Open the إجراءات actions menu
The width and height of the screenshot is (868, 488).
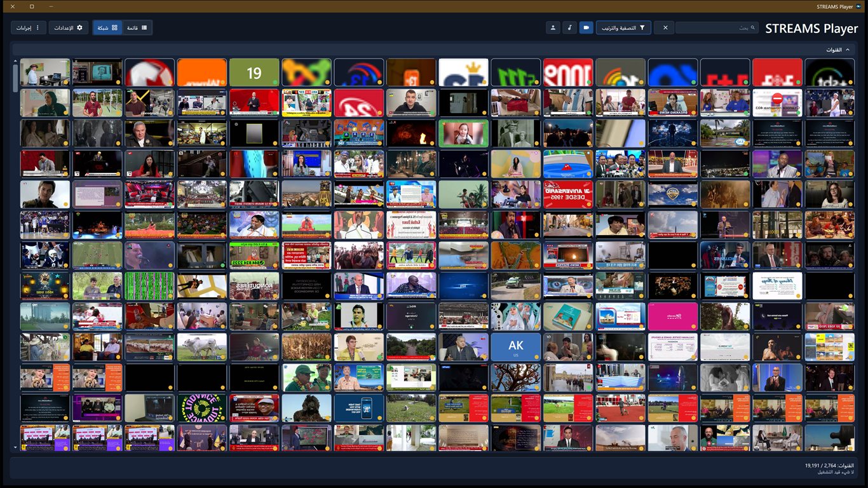tap(29, 28)
